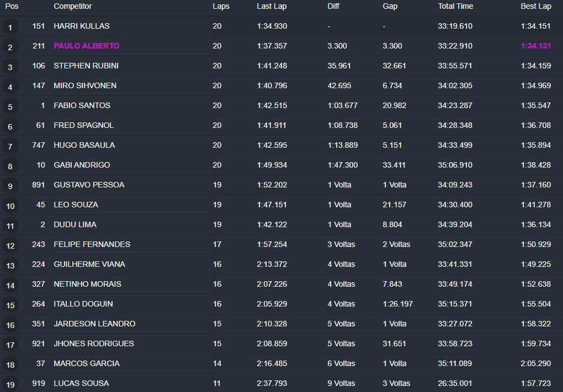Image resolution: width=563 pixels, height=392 pixels.
Task: Click competitor name STEPHEN RUBINI
Action: 86,66
